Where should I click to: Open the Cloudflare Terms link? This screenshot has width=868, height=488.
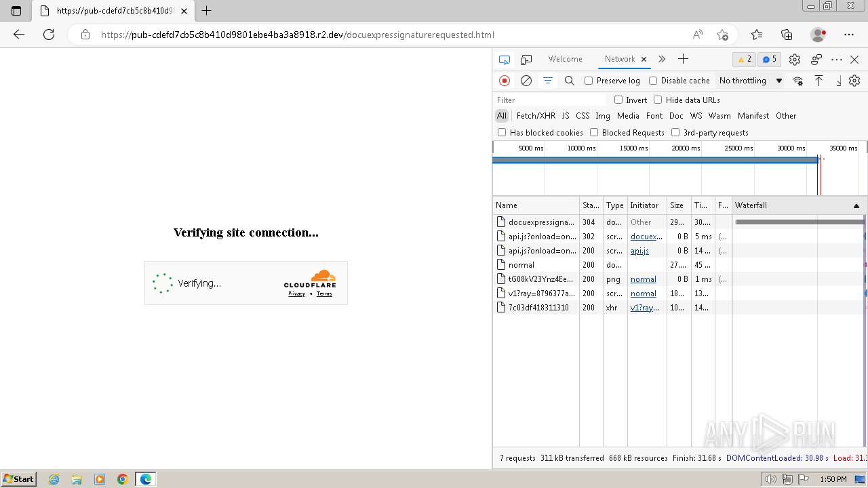[x=324, y=293]
